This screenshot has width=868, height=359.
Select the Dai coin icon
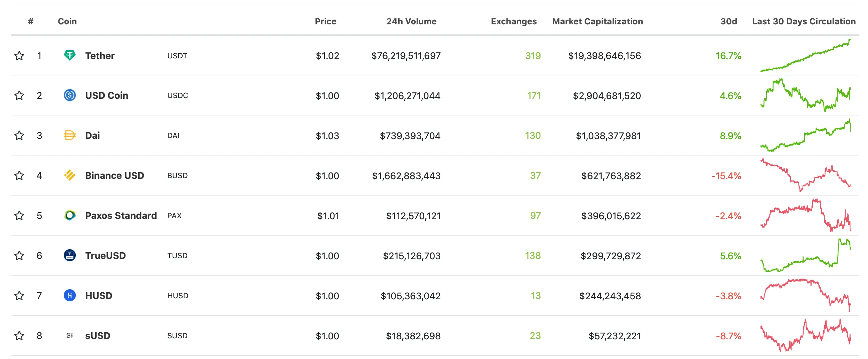(70, 135)
